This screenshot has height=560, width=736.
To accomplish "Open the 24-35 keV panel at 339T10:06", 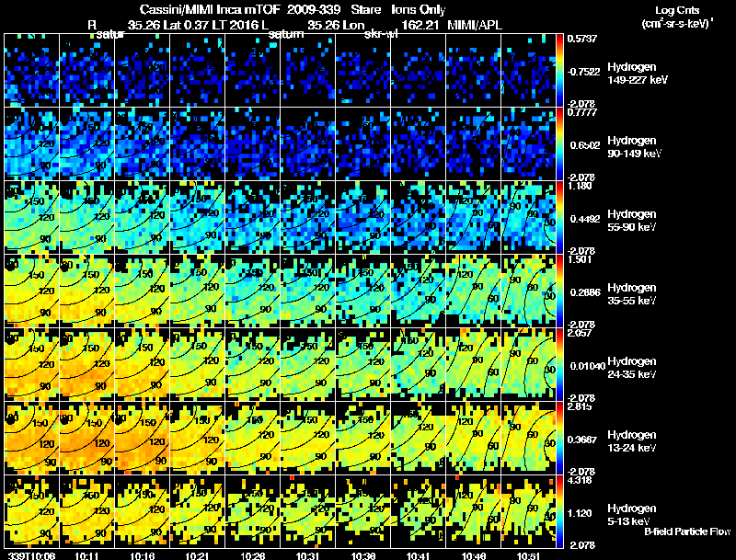I will [32, 364].
